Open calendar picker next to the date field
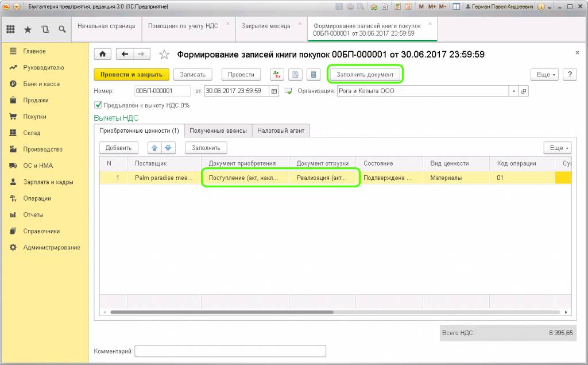The width and height of the screenshot is (588, 365). [x=274, y=91]
